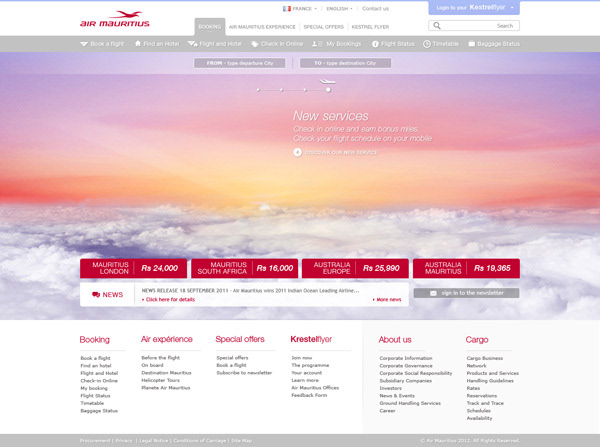
Task: Click the Australia Mauritius Rs 19,365 offer
Action: point(466,268)
